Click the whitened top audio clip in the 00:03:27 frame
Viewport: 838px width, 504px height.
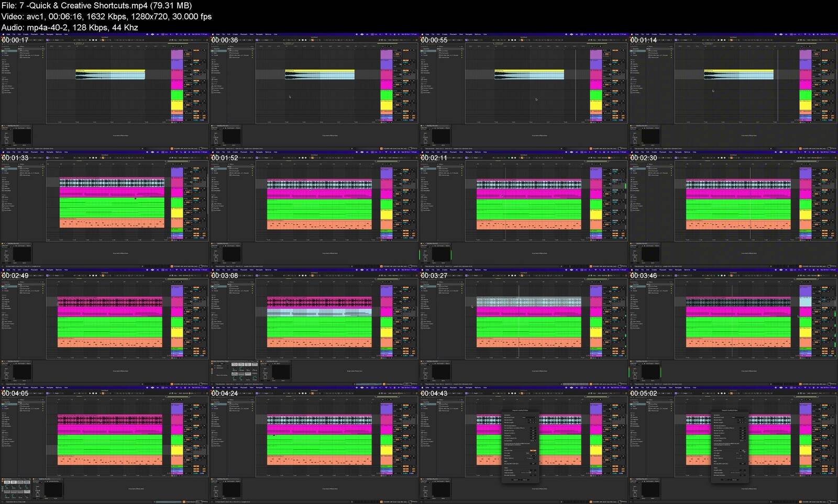pos(529,302)
